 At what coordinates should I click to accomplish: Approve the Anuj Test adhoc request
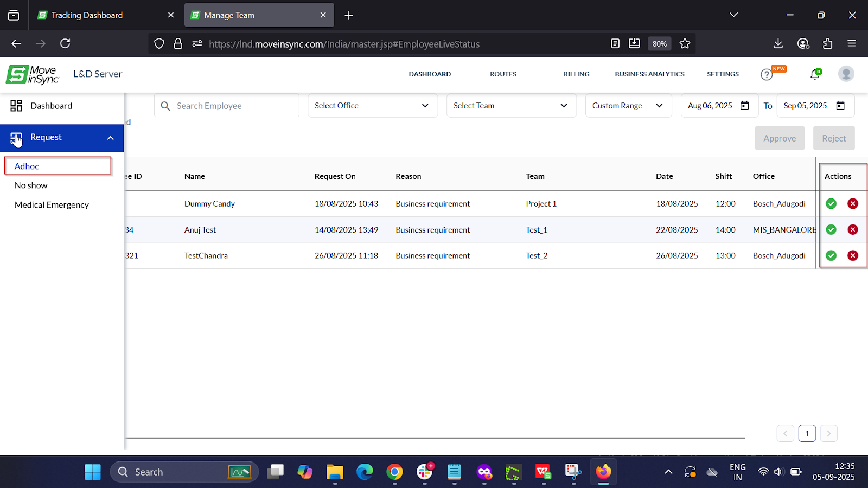(x=831, y=230)
